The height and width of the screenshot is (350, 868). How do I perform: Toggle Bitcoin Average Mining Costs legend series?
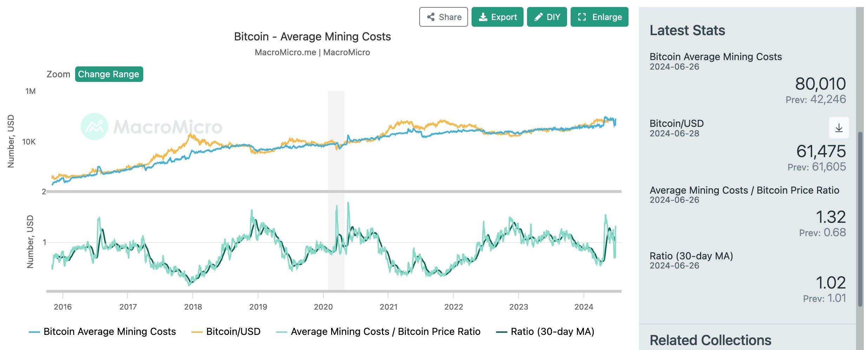[109, 331]
